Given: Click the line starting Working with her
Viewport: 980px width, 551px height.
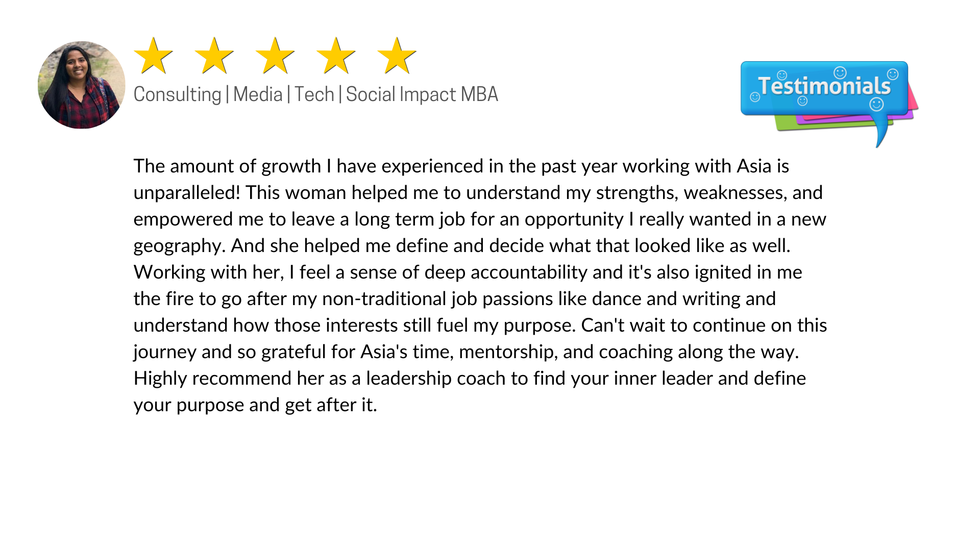Looking at the screenshot, I should click(x=468, y=272).
